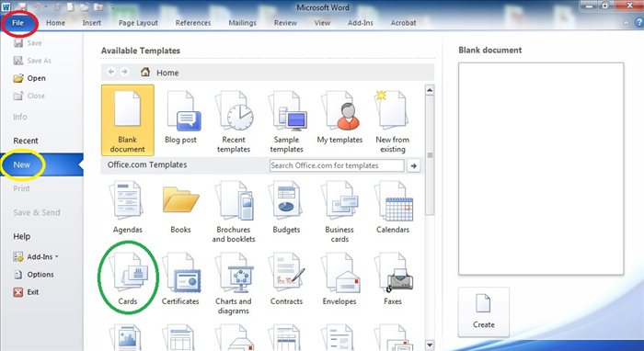Switch to the Home ribbon tab

pyautogui.click(x=55, y=23)
